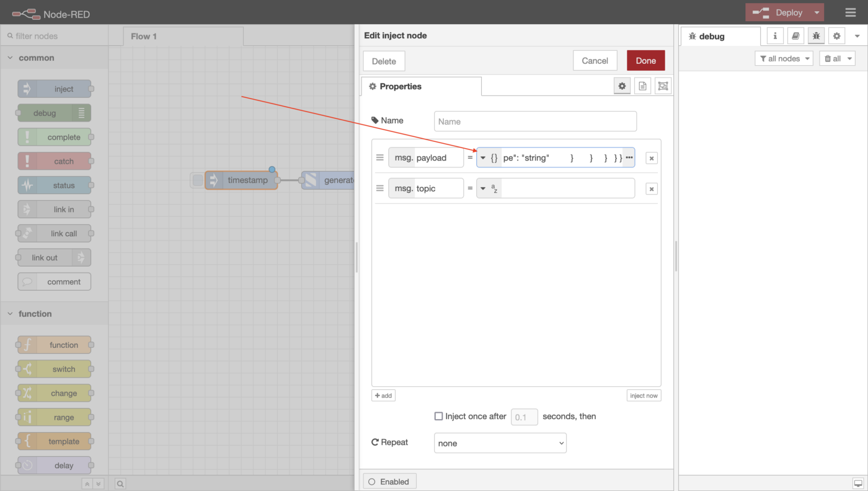Toggle the node Enabled state
The height and width of the screenshot is (491, 868).
click(x=389, y=482)
